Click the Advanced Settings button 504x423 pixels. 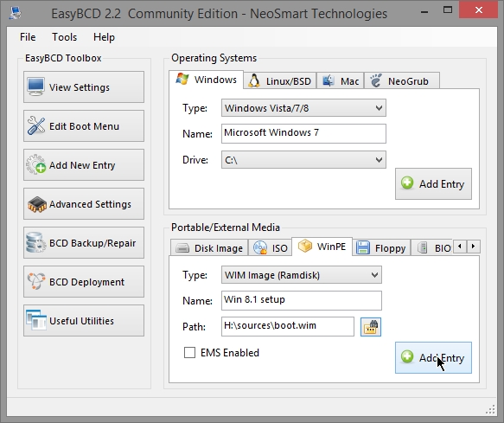tap(84, 204)
